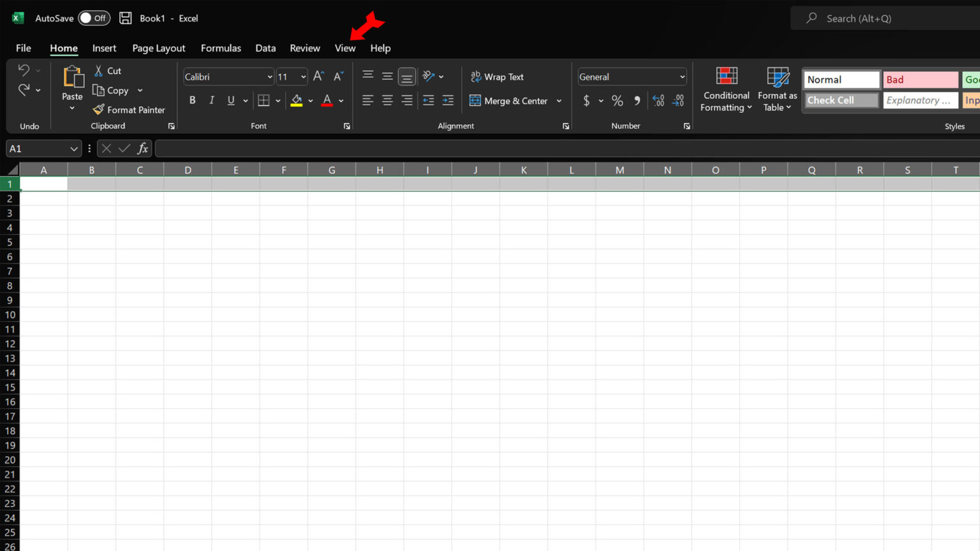Click the Cut scissors icon
The height and width of the screenshot is (551, 980).
tap(99, 71)
